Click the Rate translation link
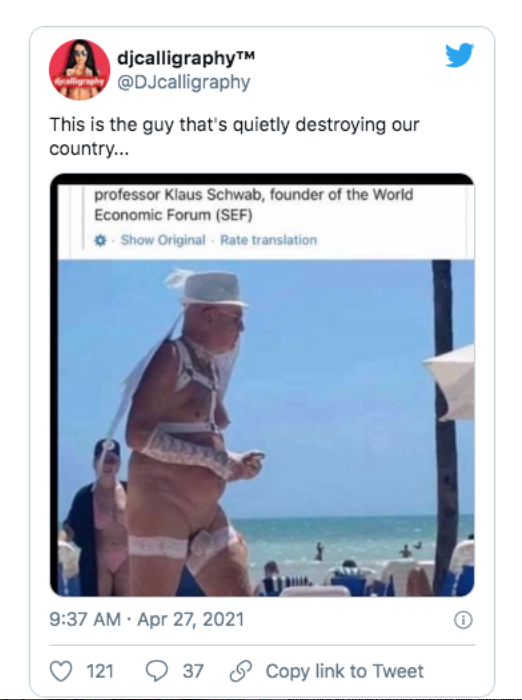Screen dimensions: 522x700 (x=268, y=240)
